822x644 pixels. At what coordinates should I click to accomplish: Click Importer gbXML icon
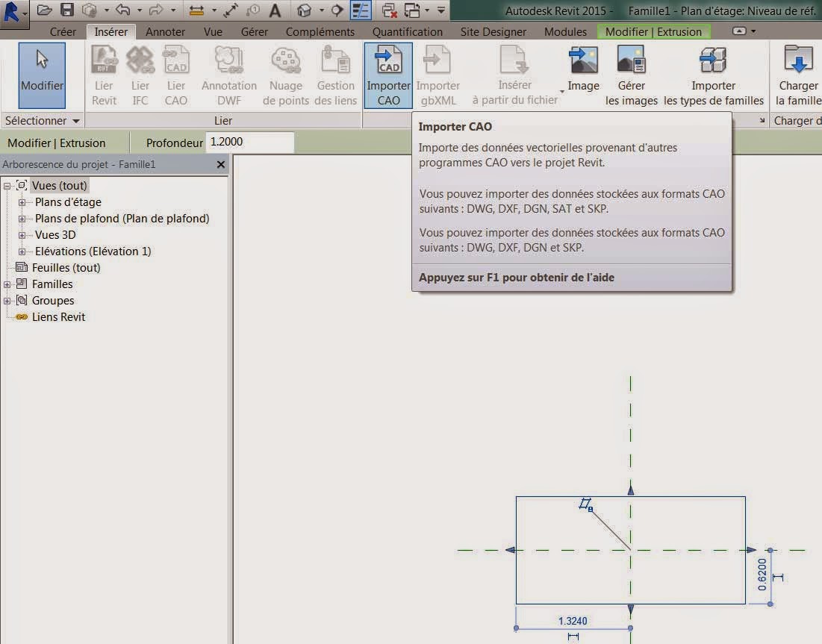pyautogui.click(x=438, y=75)
